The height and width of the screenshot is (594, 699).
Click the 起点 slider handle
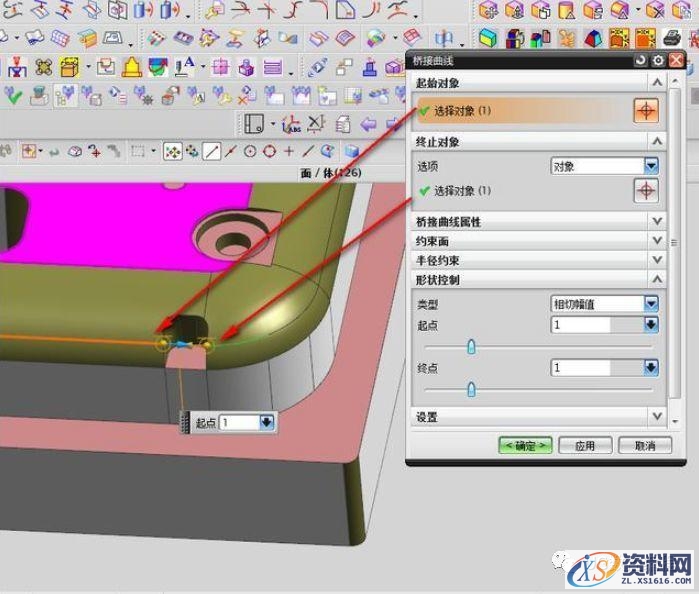point(471,347)
